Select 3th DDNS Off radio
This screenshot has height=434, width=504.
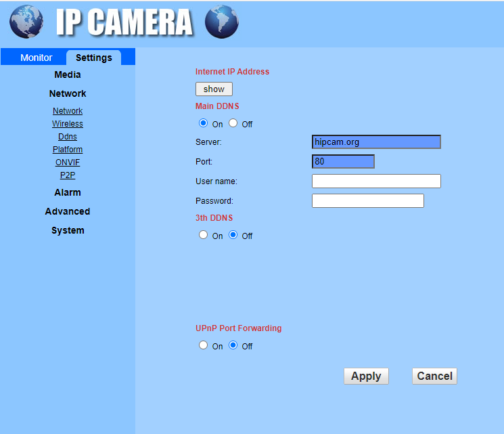(x=233, y=235)
